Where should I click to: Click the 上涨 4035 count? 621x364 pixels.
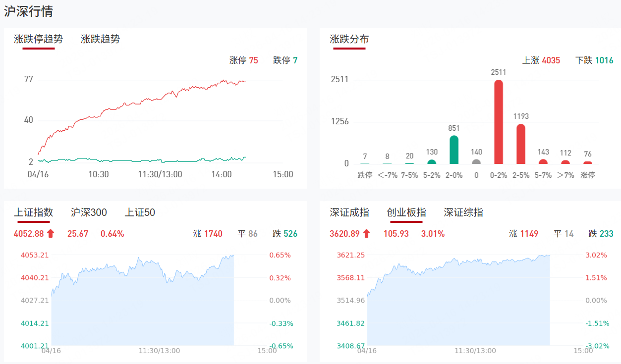[541, 60]
